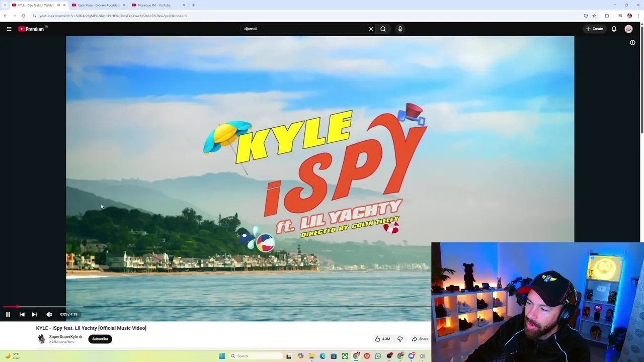Click the 0:05 / 4:19 time display
Viewport: 644px width, 362px height.
point(68,314)
